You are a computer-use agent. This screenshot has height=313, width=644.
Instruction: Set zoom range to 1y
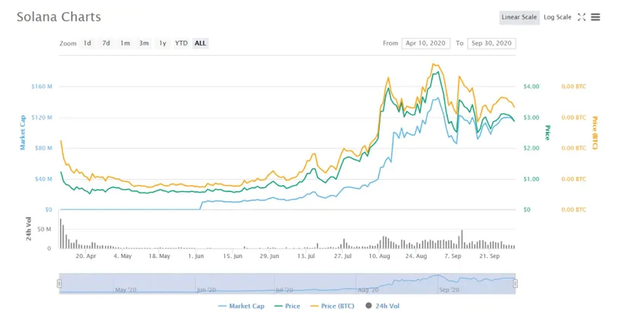[x=163, y=43]
